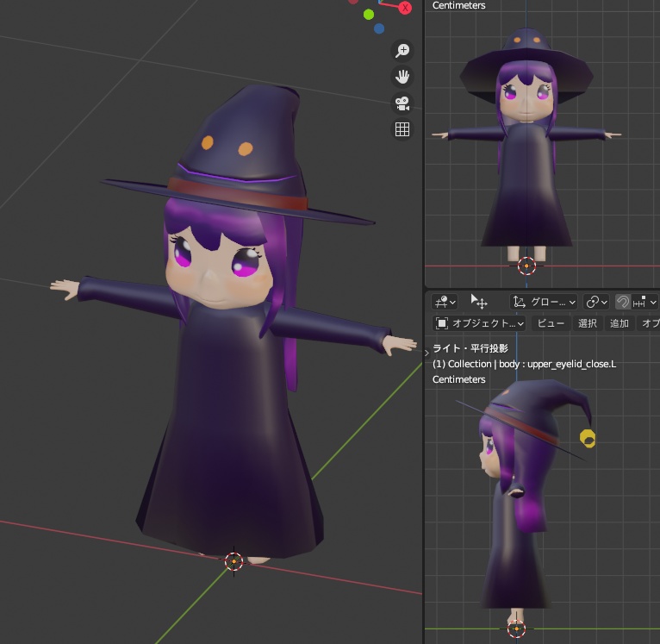
Task: Open the snapping increment options dropdown
Action: (x=644, y=302)
